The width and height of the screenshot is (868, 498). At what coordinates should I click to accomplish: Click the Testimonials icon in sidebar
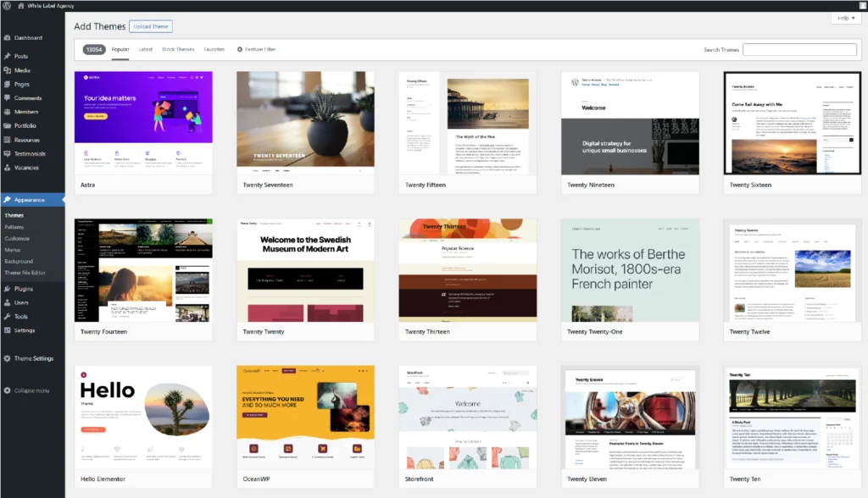pyautogui.click(x=7, y=154)
